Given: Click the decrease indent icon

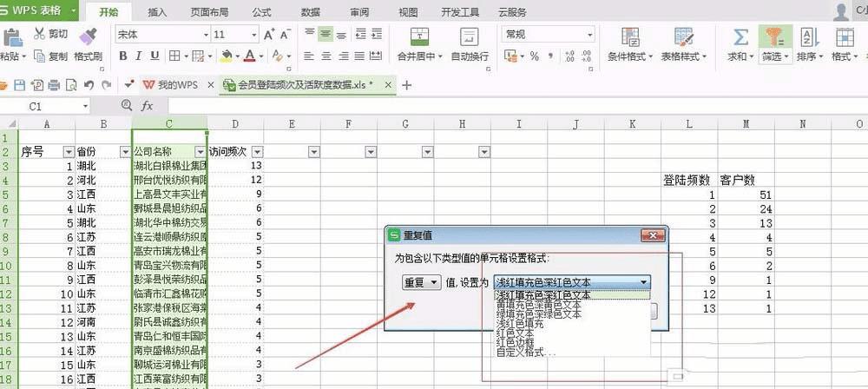Looking at the screenshot, I should click(360, 35).
